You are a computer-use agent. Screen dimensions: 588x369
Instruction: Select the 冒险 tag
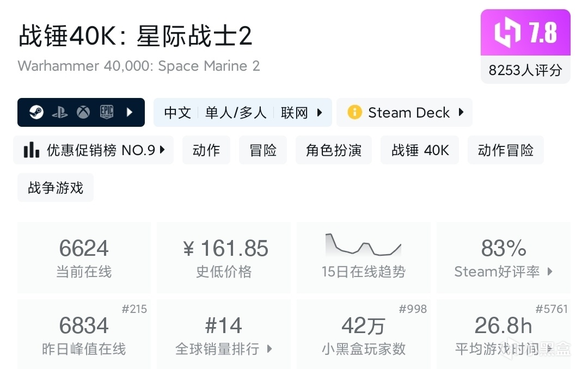pyautogui.click(x=263, y=150)
